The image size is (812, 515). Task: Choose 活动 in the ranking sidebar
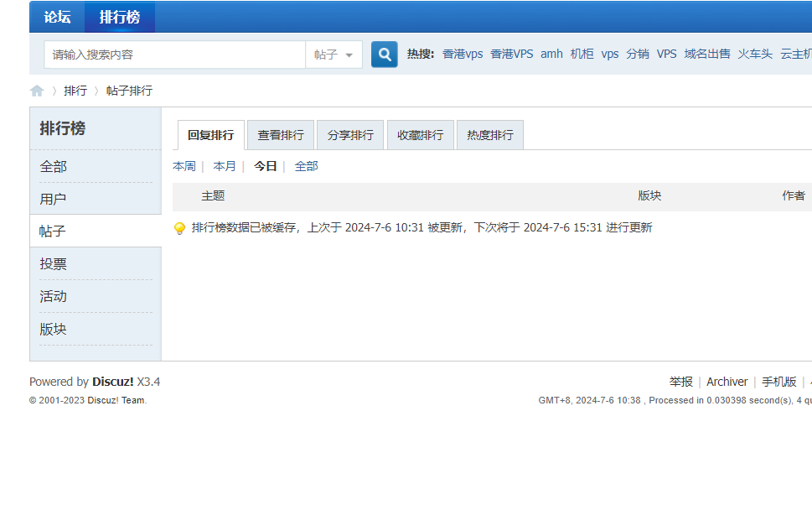[53, 297]
